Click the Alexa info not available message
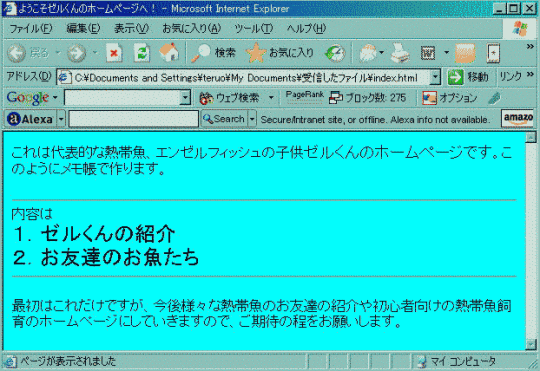Image resolution: width=540 pixels, height=371 pixels. [375, 120]
